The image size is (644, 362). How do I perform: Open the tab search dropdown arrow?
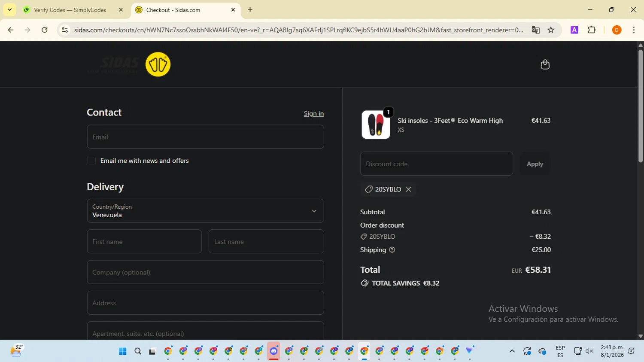[x=9, y=10]
